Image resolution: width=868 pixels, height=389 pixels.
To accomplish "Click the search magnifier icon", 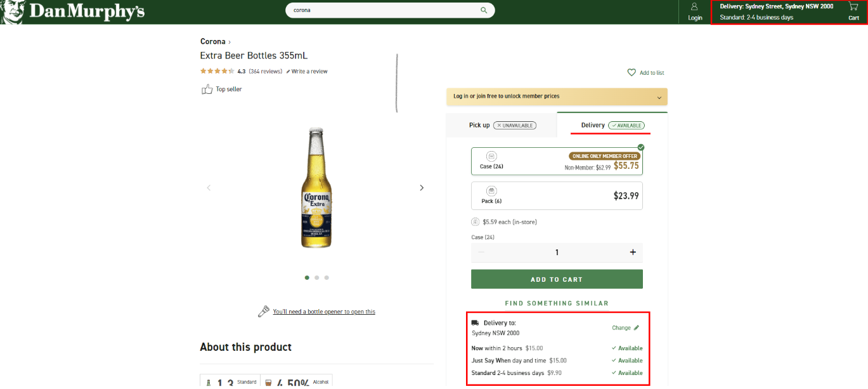I will [x=484, y=10].
